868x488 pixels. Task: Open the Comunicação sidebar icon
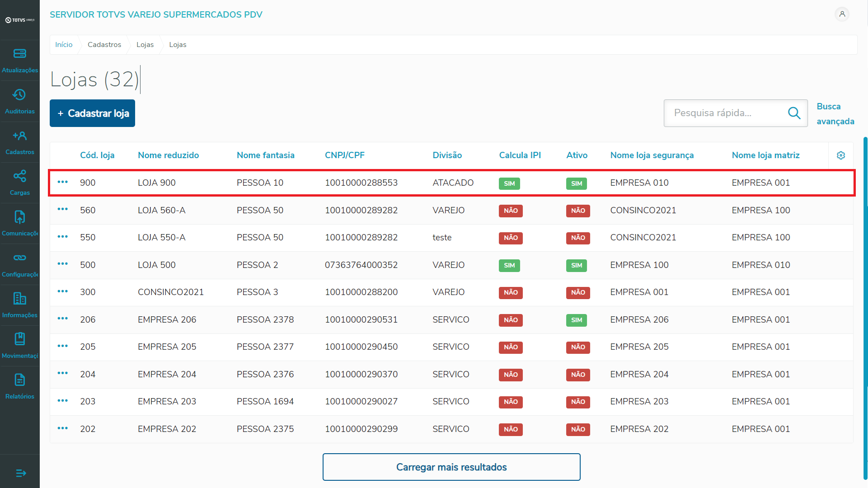[x=19, y=217]
